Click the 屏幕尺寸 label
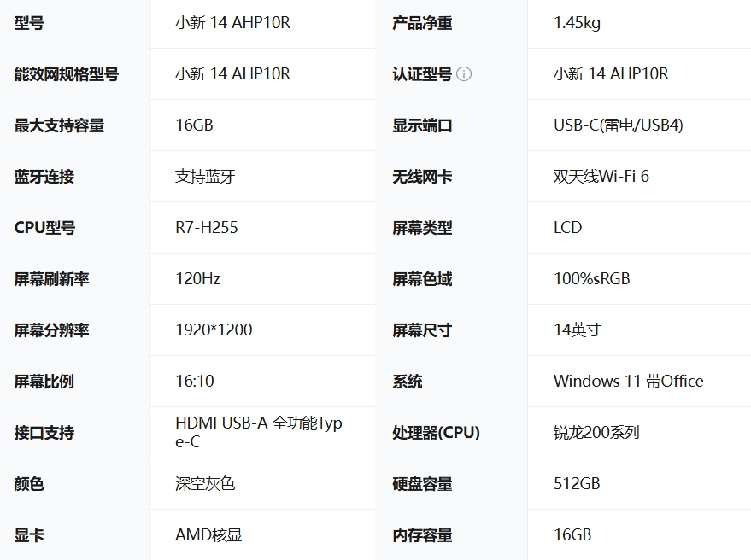751x560 pixels. [422, 330]
